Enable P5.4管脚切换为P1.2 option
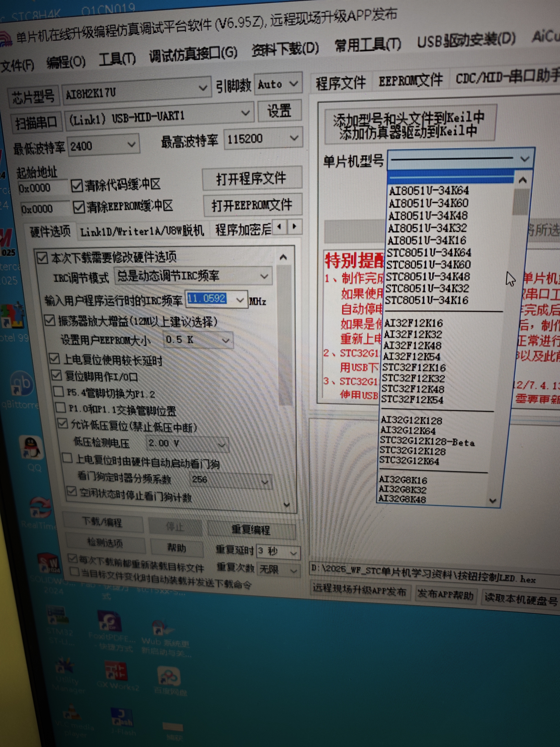Viewport: 560px width, 747px height. tap(59, 392)
